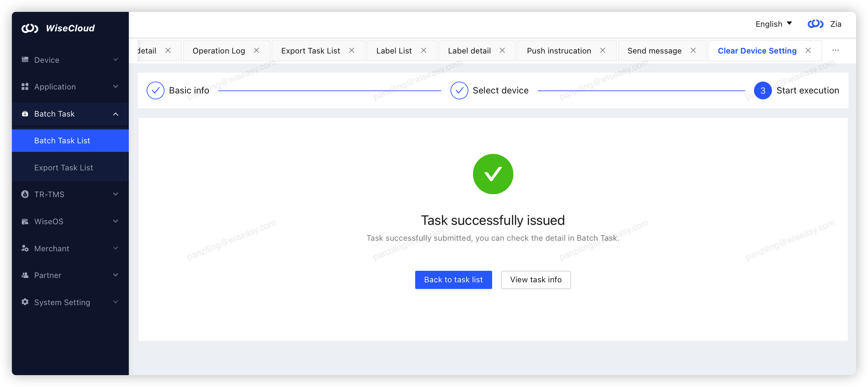Click the TR-TMS sidebar icon
Screen dimensions: 868x387
pos(25,194)
